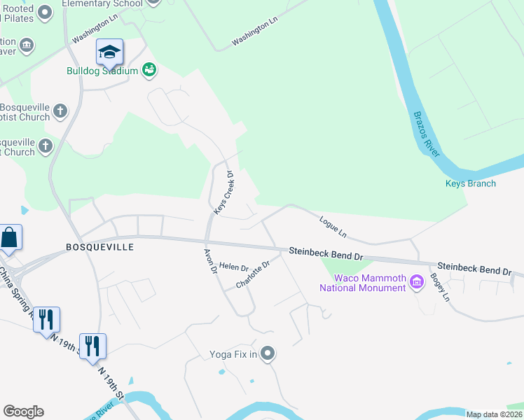This screenshot has height=420, width=524.
Task: Click the Keys Creek Dr street label
Action: (x=224, y=192)
